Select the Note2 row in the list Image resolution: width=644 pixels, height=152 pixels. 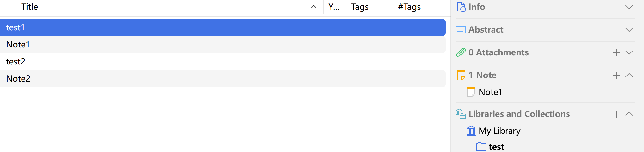click(x=223, y=79)
